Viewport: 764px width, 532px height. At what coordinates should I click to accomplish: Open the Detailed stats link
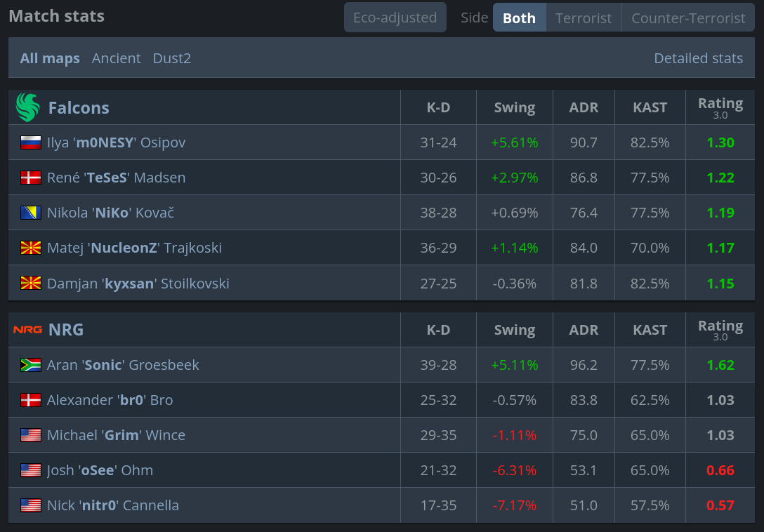click(x=698, y=58)
